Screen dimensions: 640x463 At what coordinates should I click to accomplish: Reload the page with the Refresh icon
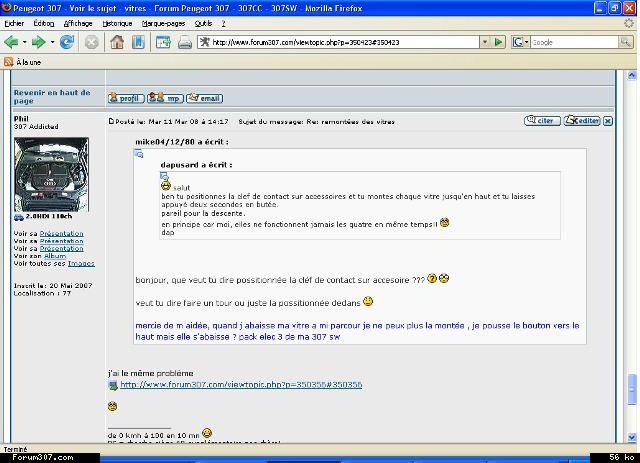click(x=67, y=42)
